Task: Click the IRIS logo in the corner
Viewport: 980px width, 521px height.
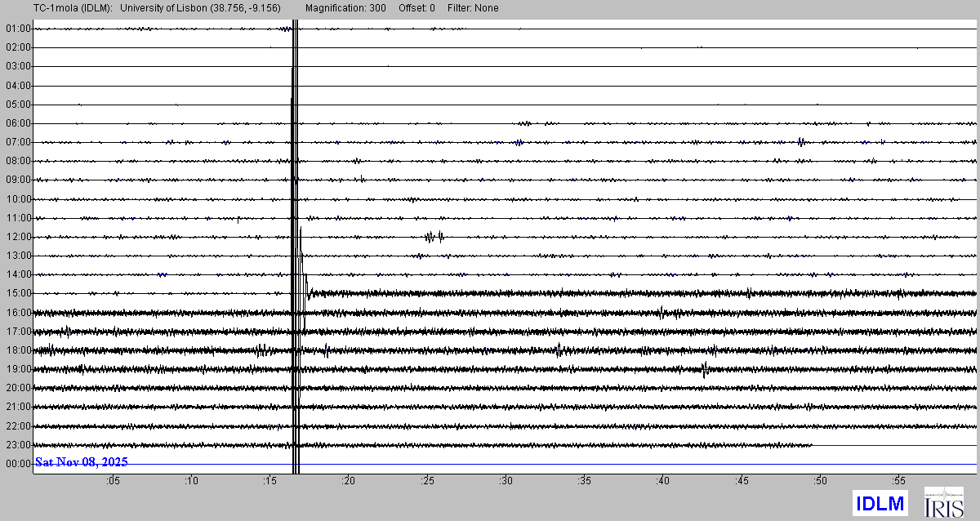Action: click(x=942, y=501)
